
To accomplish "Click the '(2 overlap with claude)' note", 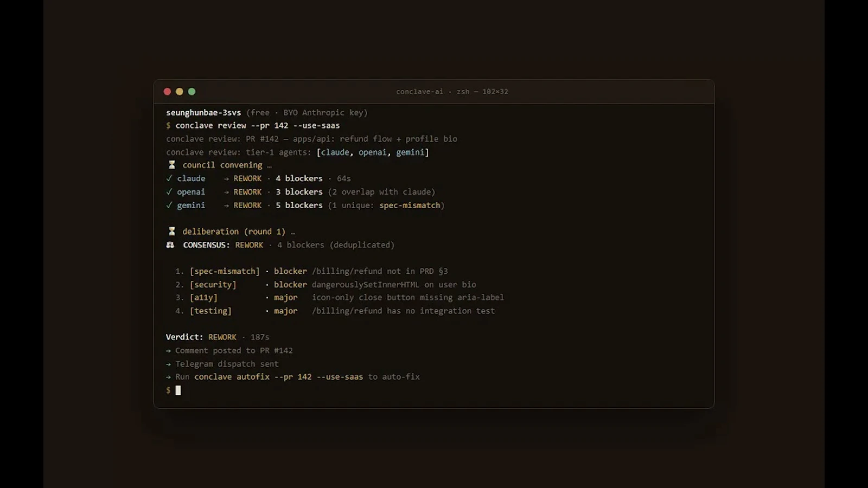I will pos(381,192).
